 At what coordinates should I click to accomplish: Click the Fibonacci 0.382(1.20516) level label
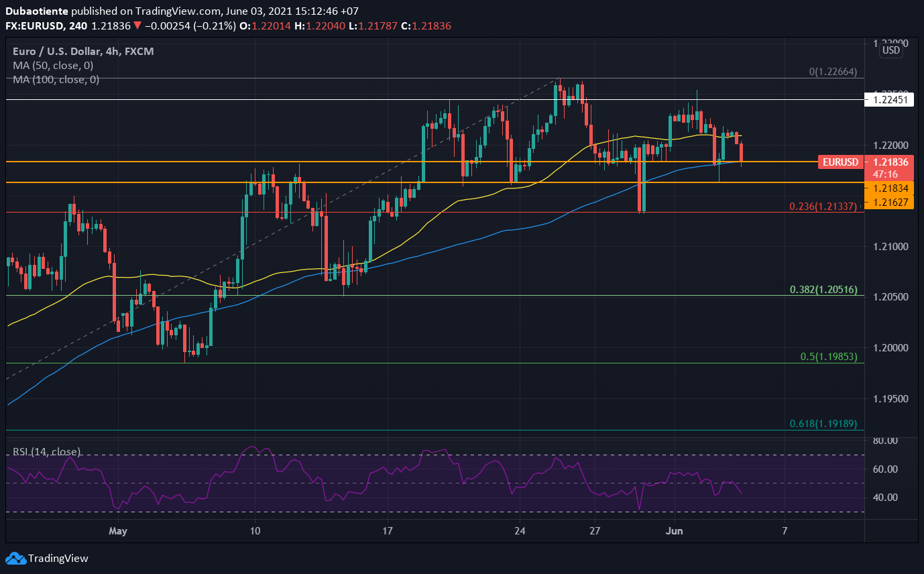tap(824, 290)
